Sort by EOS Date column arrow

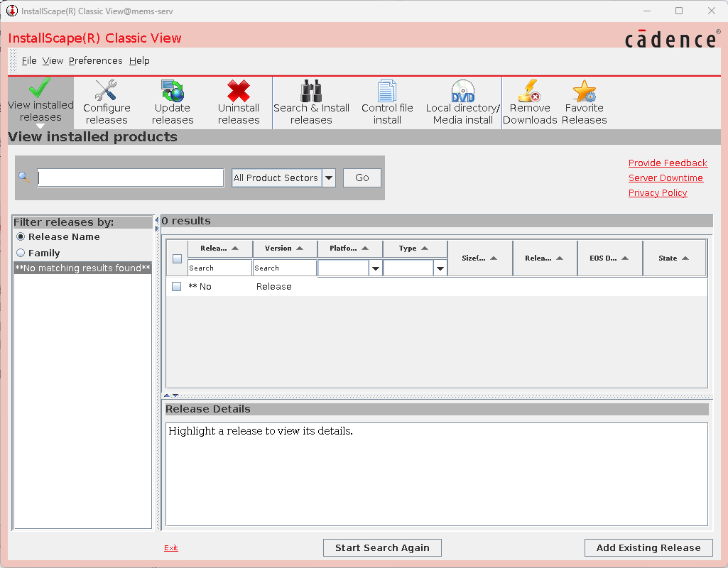pos(626,258)
